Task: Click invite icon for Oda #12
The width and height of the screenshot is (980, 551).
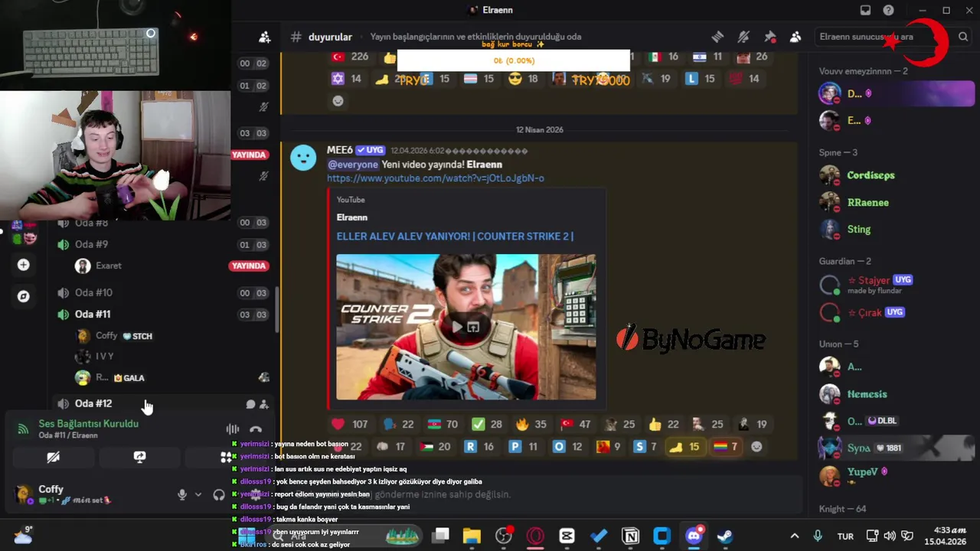Action: pyautogui.click(x=264, y=404)
